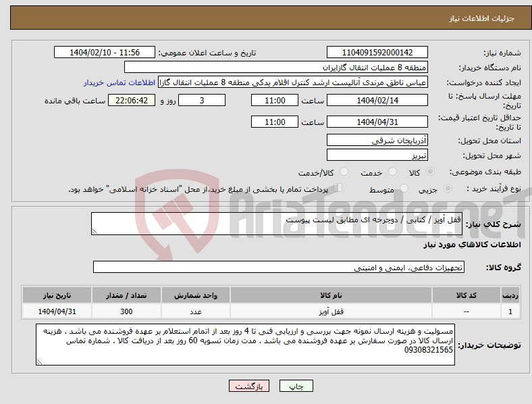
Task: Select the جزیی purchase type radio
Action: (448, 188)
